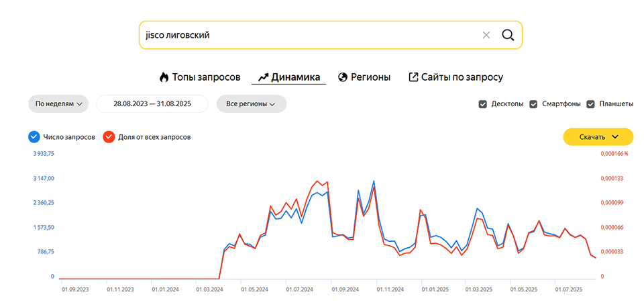
Task: Click the 01.09.2024 date label
Action: coord(345,290)
